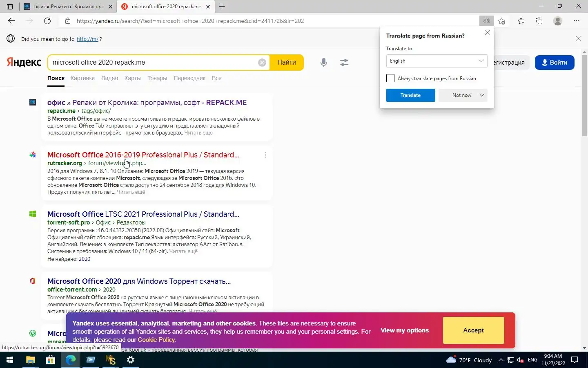588x368 pixels.
Task: Open Edge settings and more menu
Action: tap(576, 21)
